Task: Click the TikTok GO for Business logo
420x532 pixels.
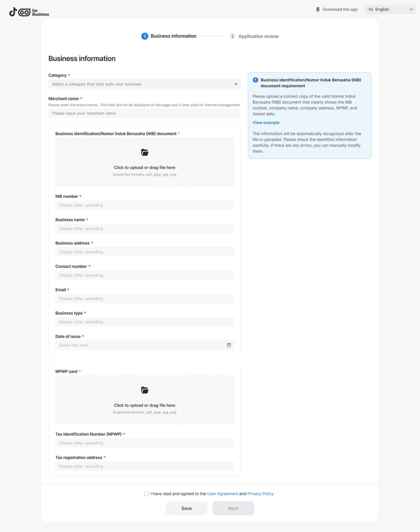Action: click(x=29, y=12)
